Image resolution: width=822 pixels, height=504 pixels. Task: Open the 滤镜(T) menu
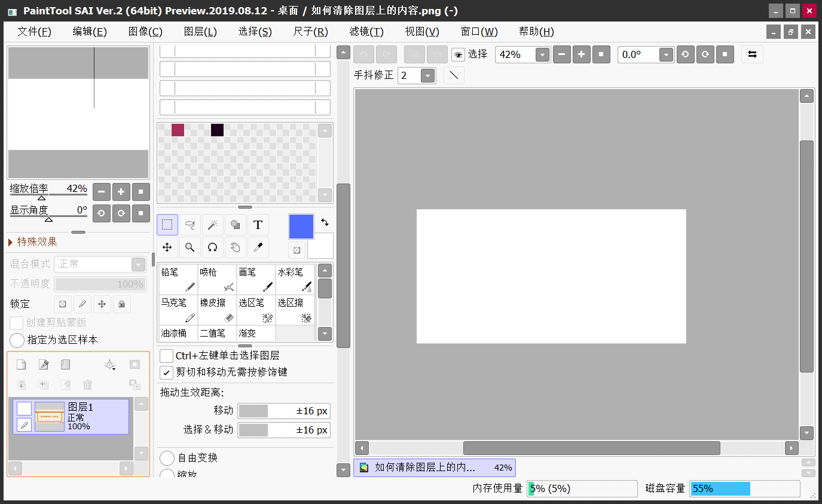366,32
